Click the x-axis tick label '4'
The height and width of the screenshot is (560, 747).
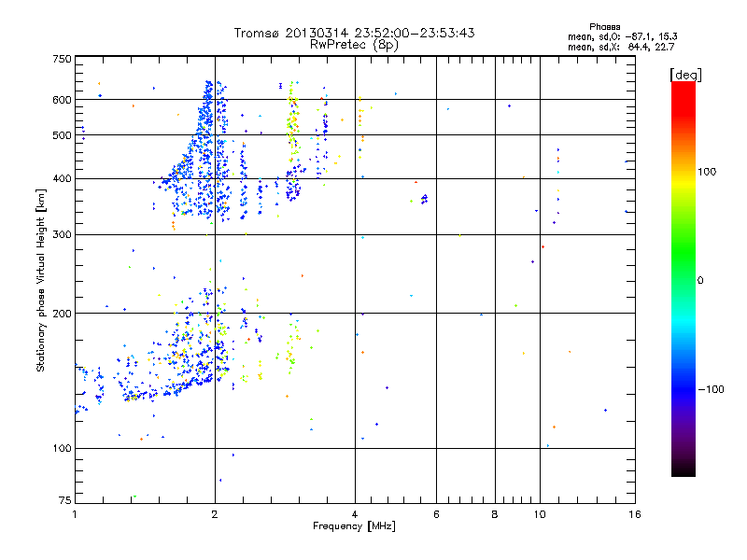(x=355, y=514)
